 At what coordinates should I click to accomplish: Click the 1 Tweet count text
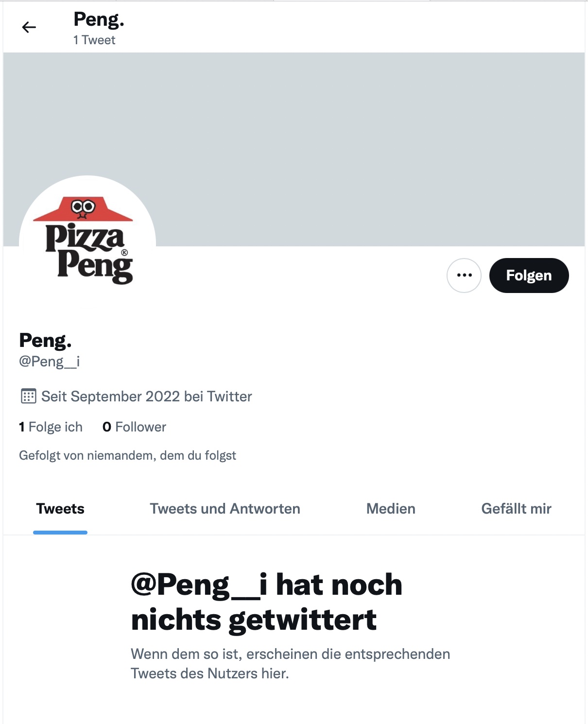(94, 40)
